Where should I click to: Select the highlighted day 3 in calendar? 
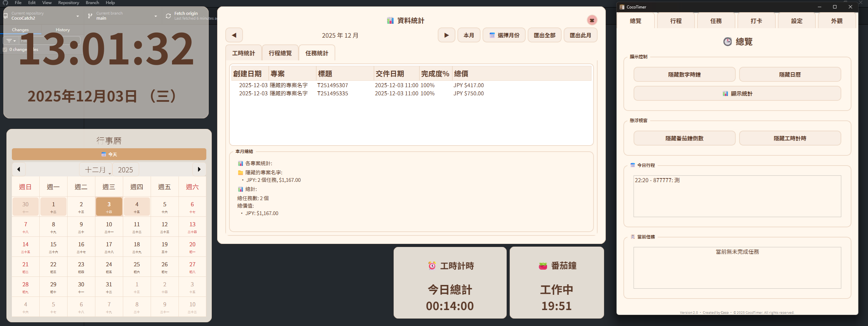[109, 207]
